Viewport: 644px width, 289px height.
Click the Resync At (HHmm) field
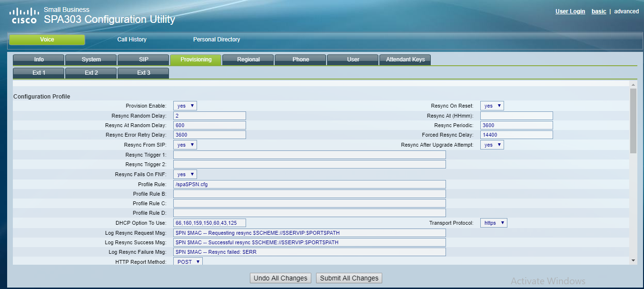(516, 116)
